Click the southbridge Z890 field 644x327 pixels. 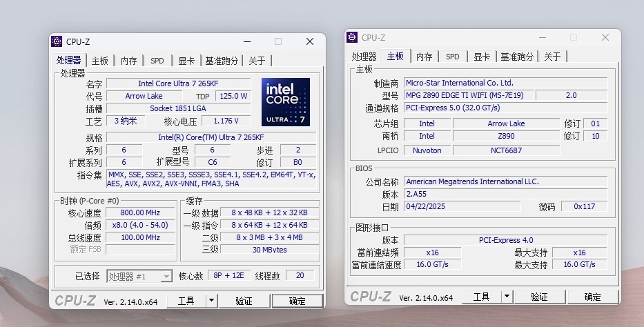507,136
